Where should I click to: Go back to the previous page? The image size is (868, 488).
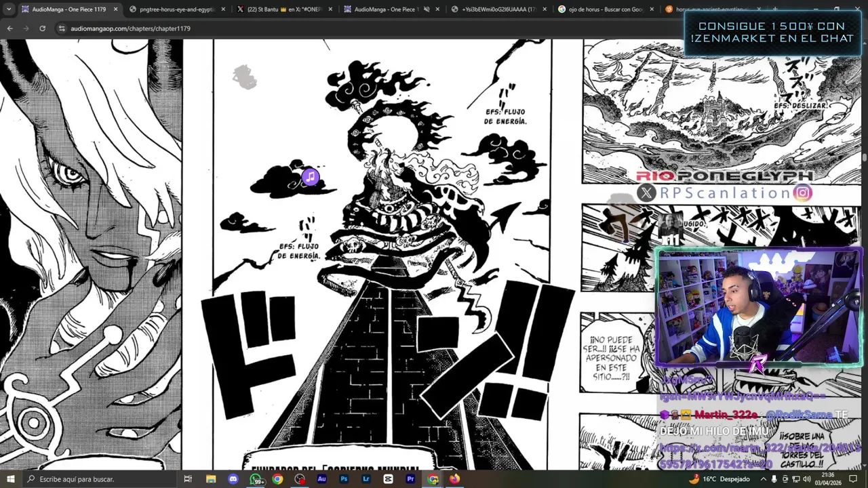[x=9, y=28]
